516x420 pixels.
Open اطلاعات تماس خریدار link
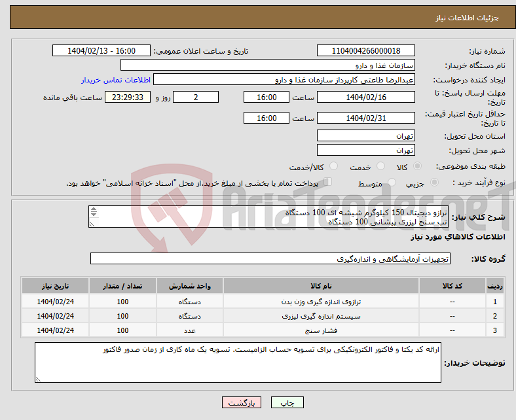pyautogui.click(x=116, y=80)
